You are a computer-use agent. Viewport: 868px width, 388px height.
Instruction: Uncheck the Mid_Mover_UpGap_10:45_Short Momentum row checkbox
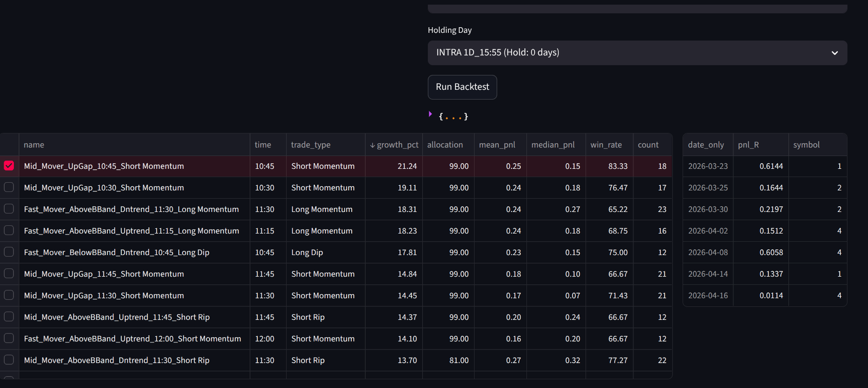pyautogui.click(x=9, y=166)
